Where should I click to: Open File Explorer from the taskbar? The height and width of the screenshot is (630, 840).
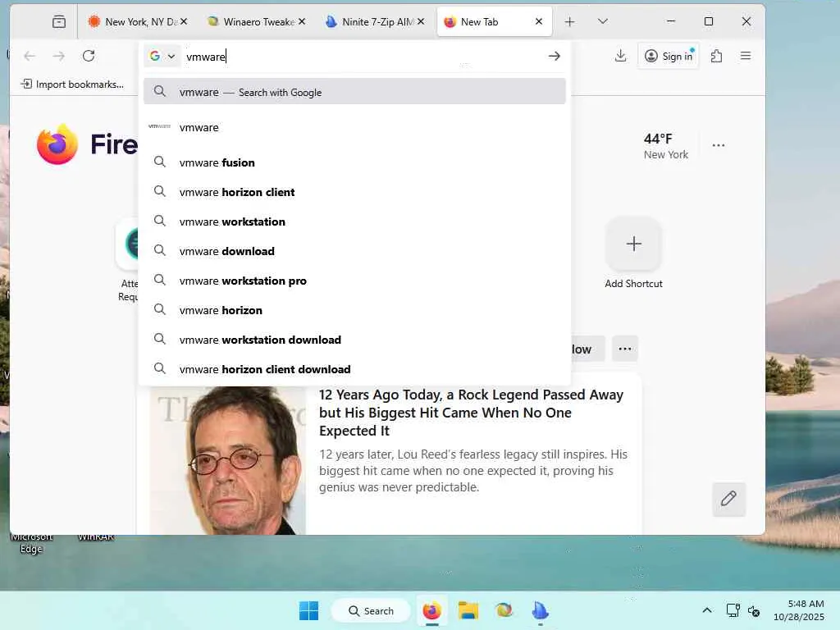pos(468,610)
